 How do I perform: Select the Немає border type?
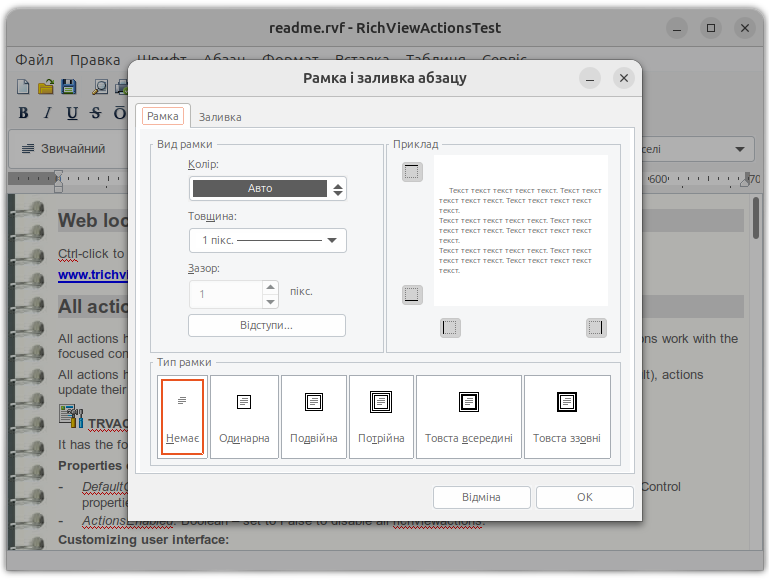point(182,417)
